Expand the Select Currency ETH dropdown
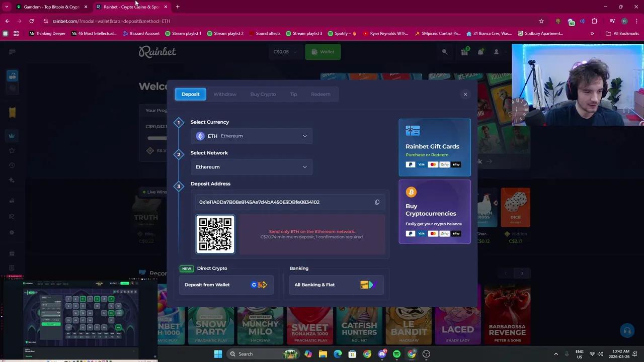This screenshot has height=362, width=644. point(252,136)
